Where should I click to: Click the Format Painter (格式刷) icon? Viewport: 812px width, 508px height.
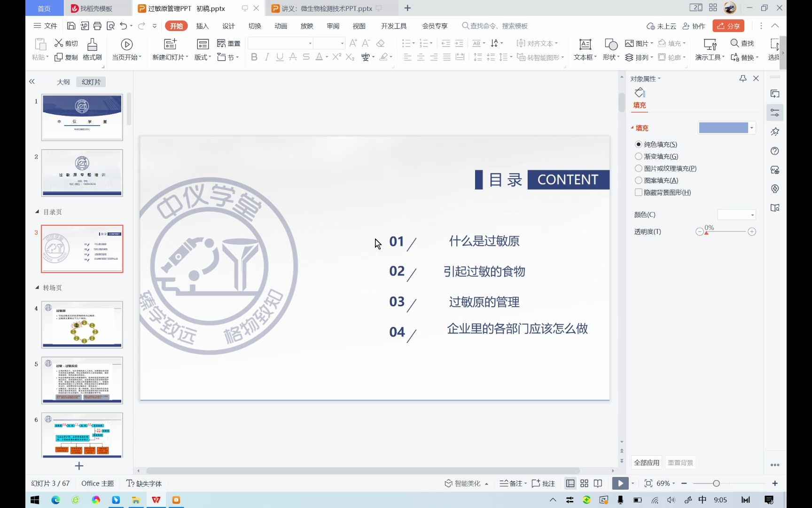[x=92, y=45]
